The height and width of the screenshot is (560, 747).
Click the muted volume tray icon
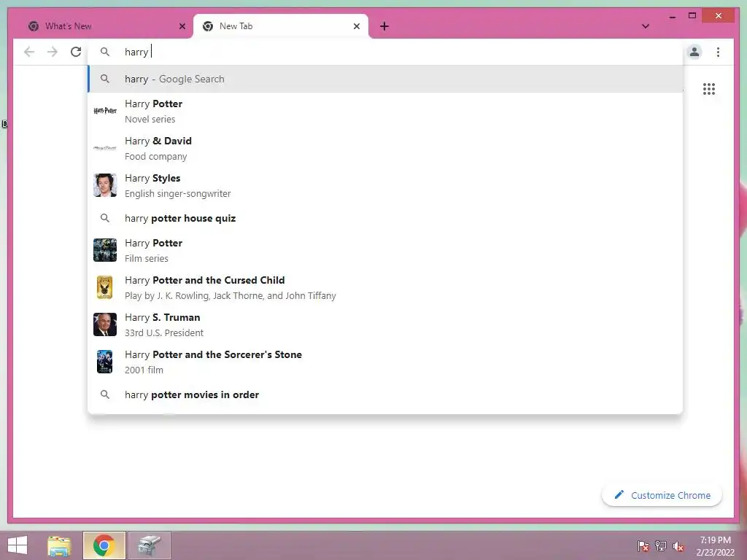(678, 545)
